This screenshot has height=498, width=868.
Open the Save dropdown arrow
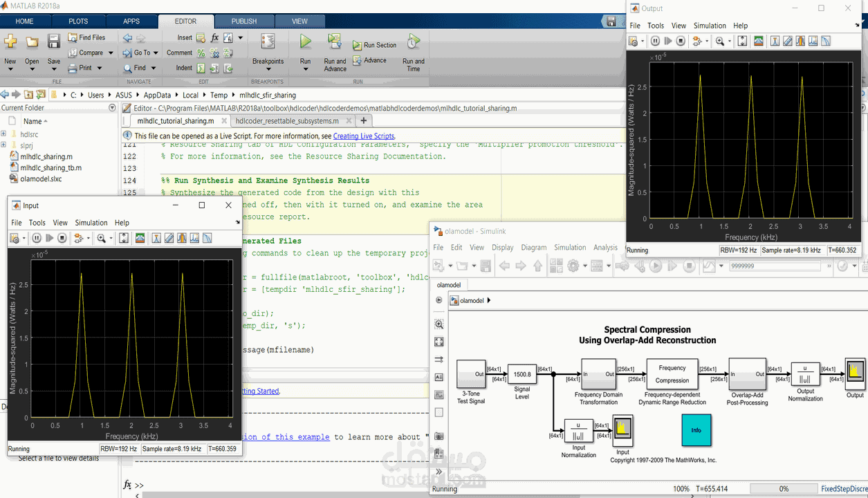coord(54,70)
